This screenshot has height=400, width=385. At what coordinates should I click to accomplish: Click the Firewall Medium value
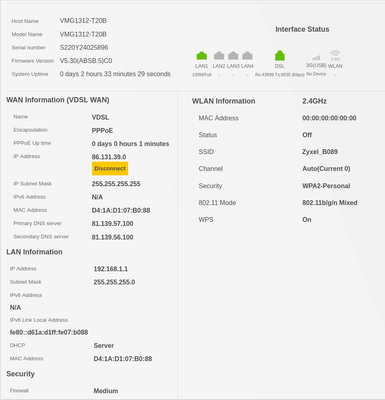pyautogui.click(x=106, y=391)
